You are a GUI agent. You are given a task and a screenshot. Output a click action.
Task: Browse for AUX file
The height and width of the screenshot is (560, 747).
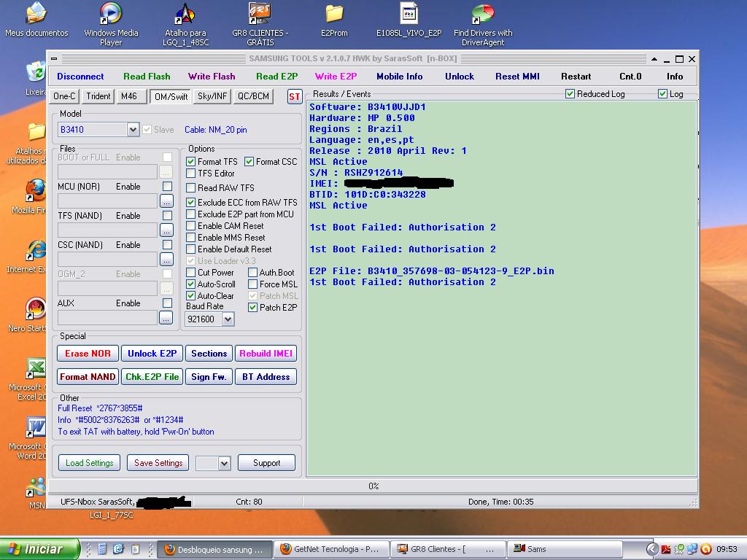(166, 318)
